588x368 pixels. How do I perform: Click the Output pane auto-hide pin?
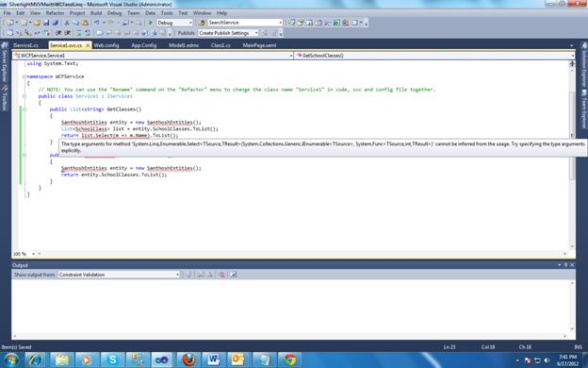tap(566, 265)
